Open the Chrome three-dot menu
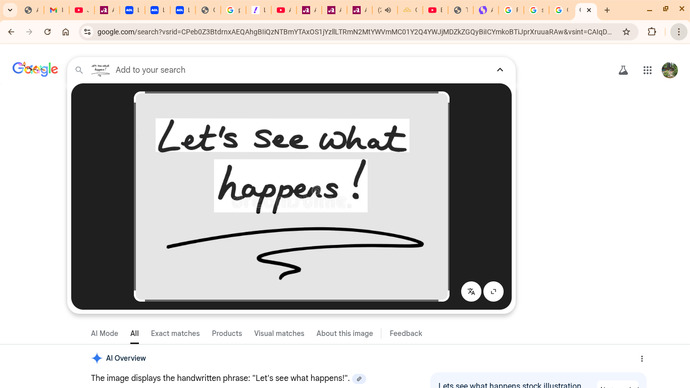This screenshot has width=690, height=388. click(679, 32)
